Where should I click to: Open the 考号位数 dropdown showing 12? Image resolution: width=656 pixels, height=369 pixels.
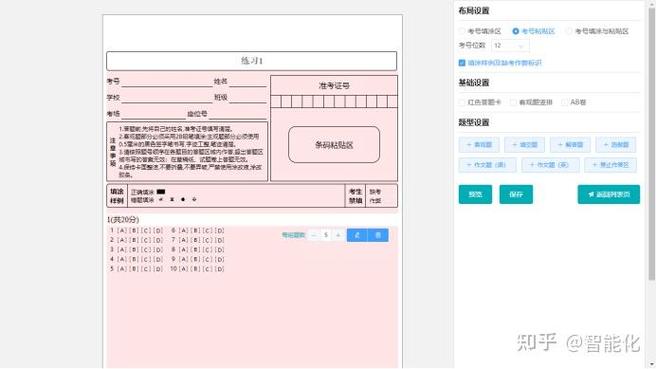point(510,46)
